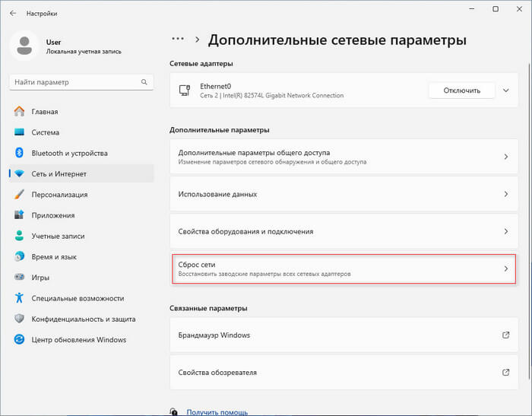Viewport: 532px width, 416px height.
Task: Click the Главная home icon
Action: 19,111
